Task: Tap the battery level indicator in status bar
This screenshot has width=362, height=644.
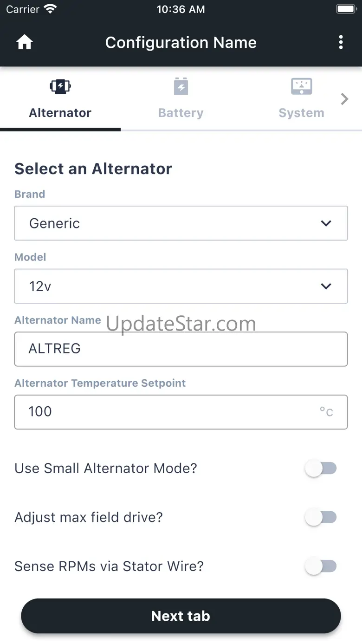Action: pyautogui.click(x=346, y=9)
